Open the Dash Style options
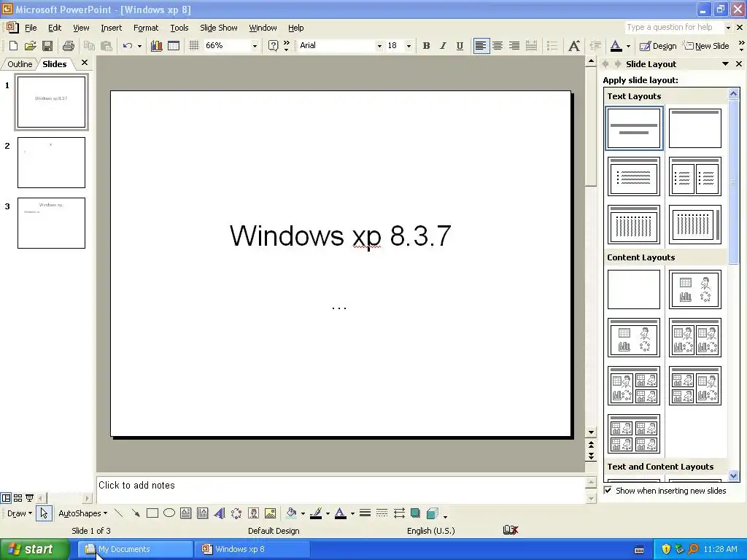Screen dimensions: 747x560 click(x=382, y=513)
